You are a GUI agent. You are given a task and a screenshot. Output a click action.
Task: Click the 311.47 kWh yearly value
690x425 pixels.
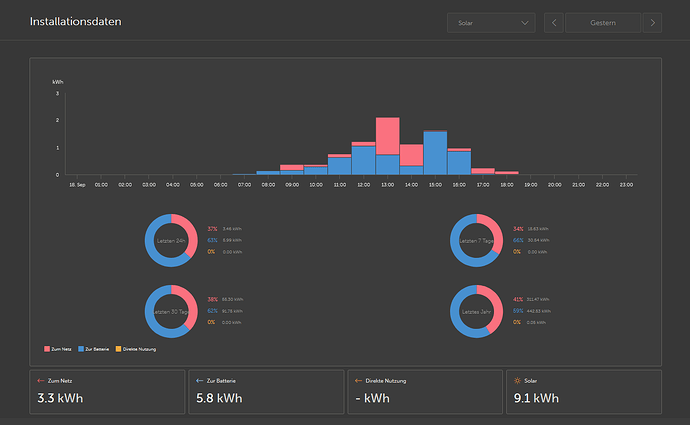click(538, 299)
